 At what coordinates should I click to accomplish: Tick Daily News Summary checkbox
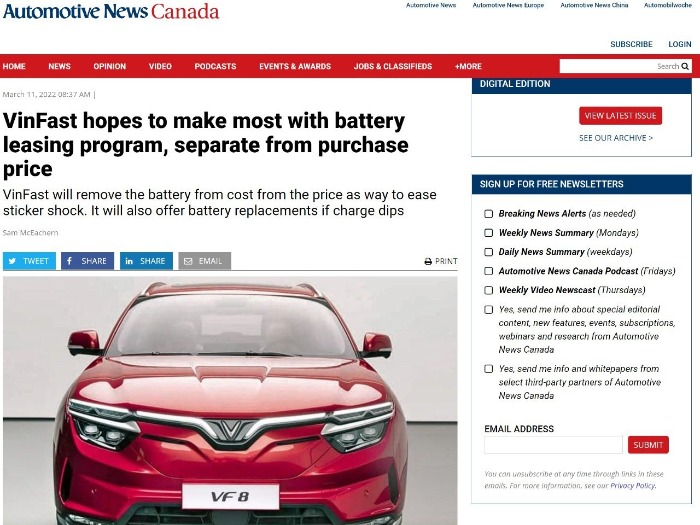click(489, 252)
